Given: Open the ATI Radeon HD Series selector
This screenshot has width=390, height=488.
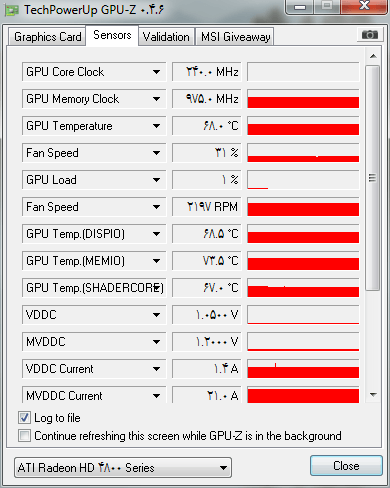Looking at the screenshot, I should point(123,468).
